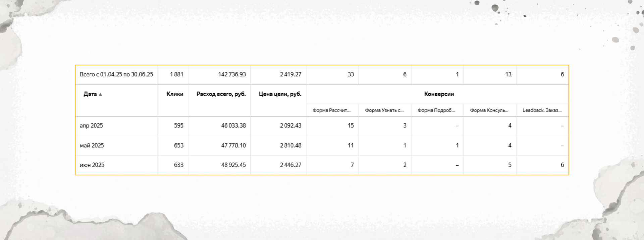Select the Форма Узнать с... column subheader
644x240 pixels.
point(384,110)
